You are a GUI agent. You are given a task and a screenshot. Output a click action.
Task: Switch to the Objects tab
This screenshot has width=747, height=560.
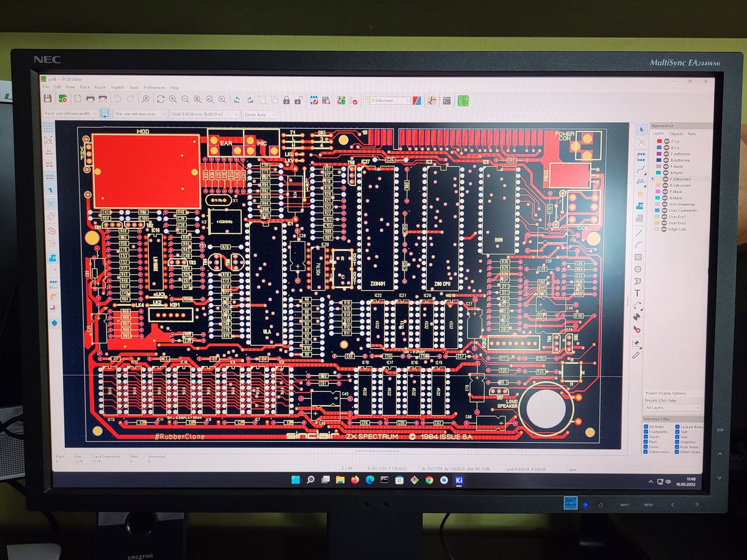pyautogui.click(x=677, y=134)
